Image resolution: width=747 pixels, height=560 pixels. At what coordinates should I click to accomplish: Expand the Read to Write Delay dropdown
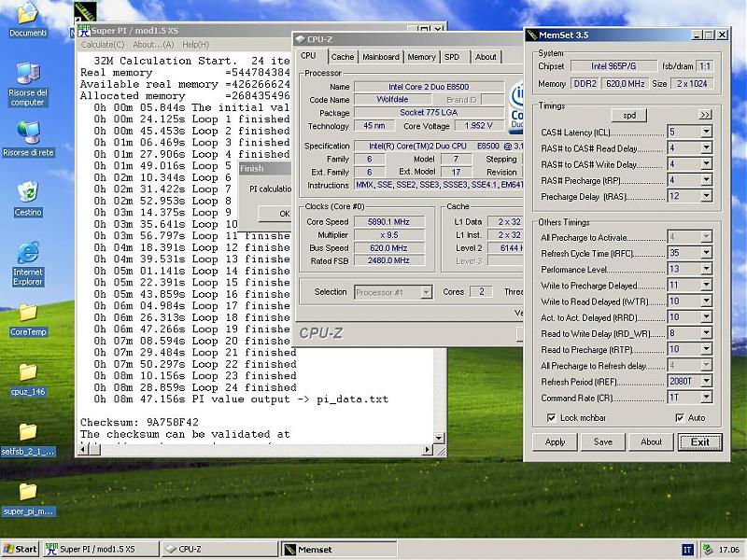tap(707, 333)
